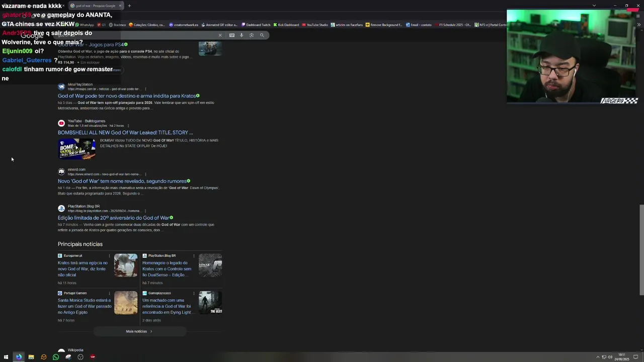
Task: Open "Novo 'God of War' tem nome revelado" result
Action: tap(122, 181)
